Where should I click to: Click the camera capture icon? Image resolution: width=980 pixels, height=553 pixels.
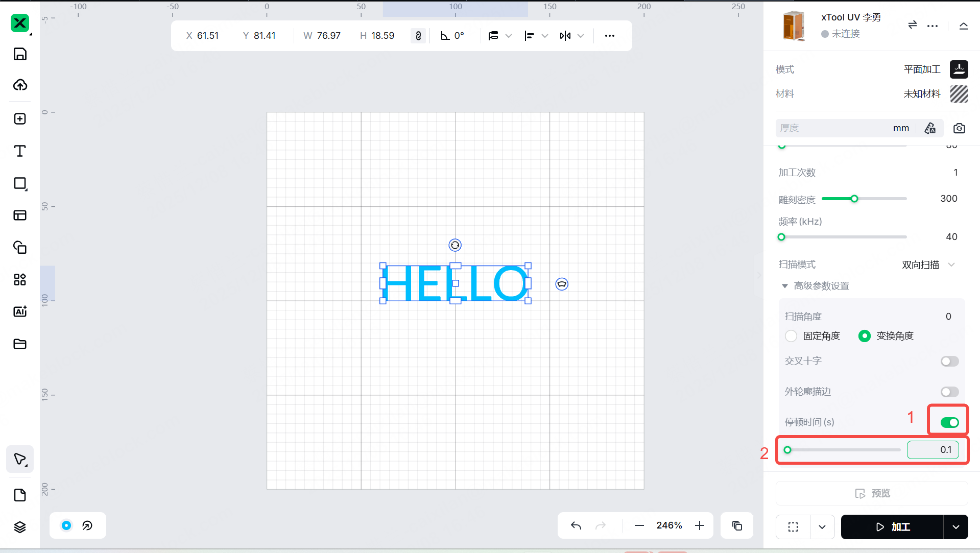tap(959, 128)
